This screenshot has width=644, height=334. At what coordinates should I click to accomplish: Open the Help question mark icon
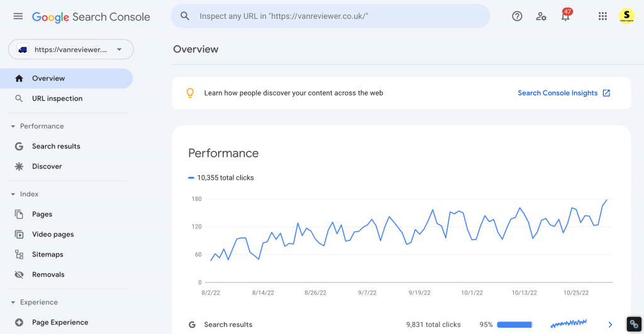(x=517, y=16)
